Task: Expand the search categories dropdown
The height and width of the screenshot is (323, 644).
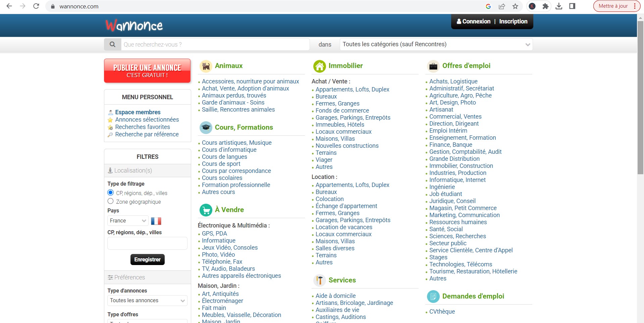Action: click(436, 44)
